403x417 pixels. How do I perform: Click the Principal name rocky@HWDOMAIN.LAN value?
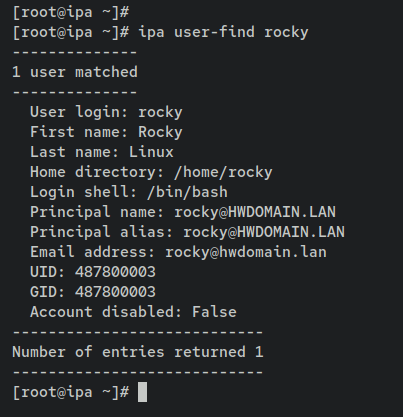click(255, 212)
